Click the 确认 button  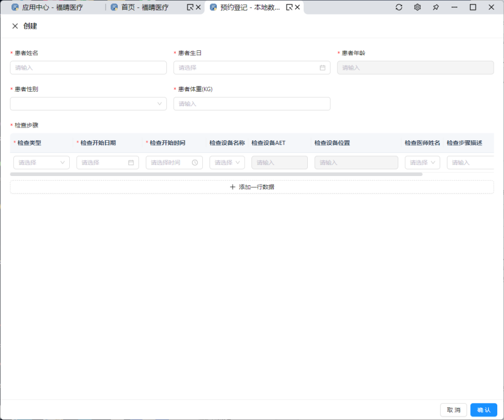pos(483,410)
